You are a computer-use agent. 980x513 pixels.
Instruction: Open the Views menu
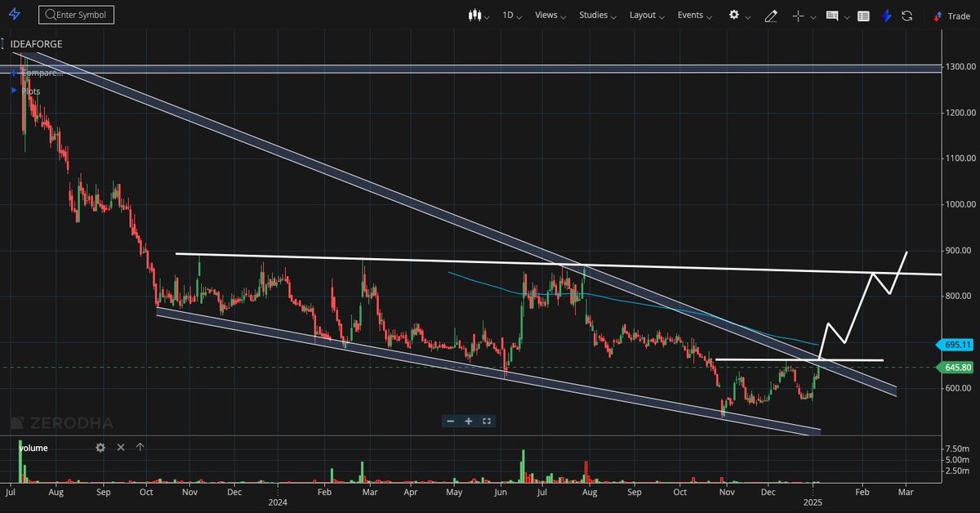[551, 15]
